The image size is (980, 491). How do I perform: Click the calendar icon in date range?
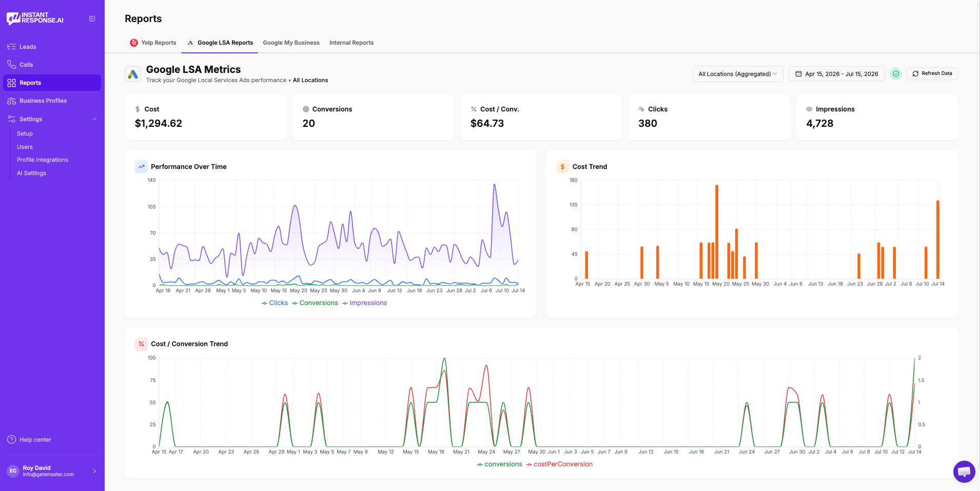(798, 74)
